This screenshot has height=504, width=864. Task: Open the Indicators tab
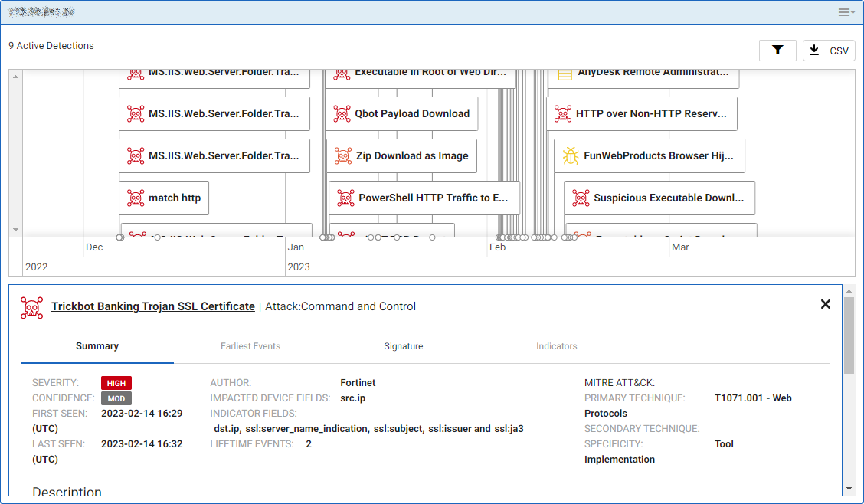[x=557, y=346]
